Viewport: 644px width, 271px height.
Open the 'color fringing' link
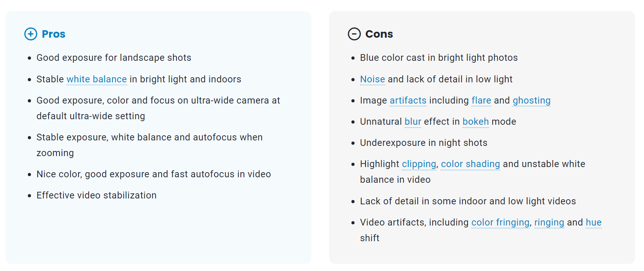[500, 223]
